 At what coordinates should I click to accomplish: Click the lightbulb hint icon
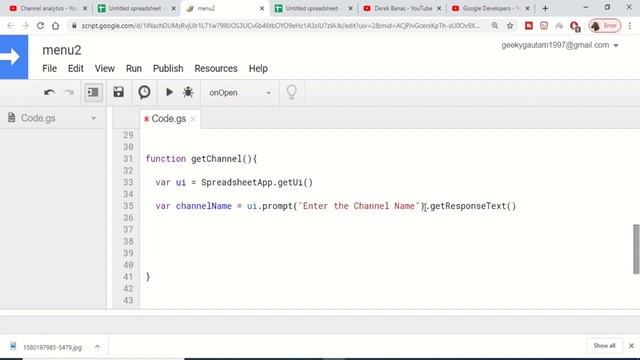[291, 92]
